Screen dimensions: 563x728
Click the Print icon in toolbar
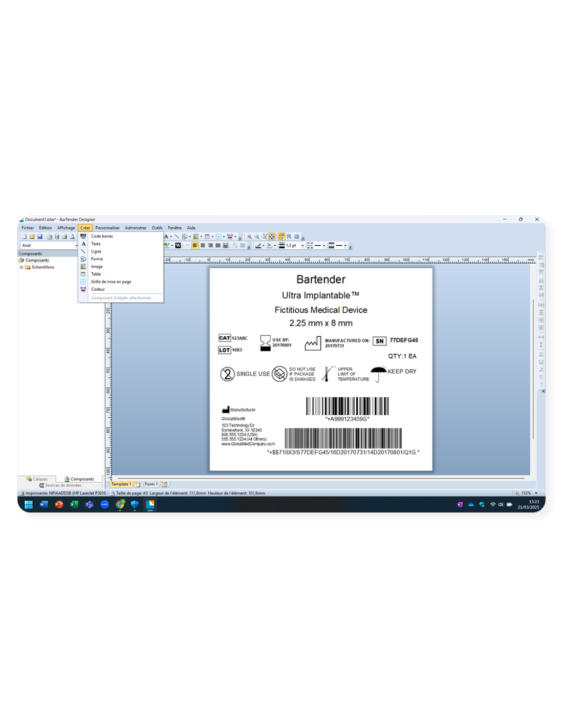point(64,237)
